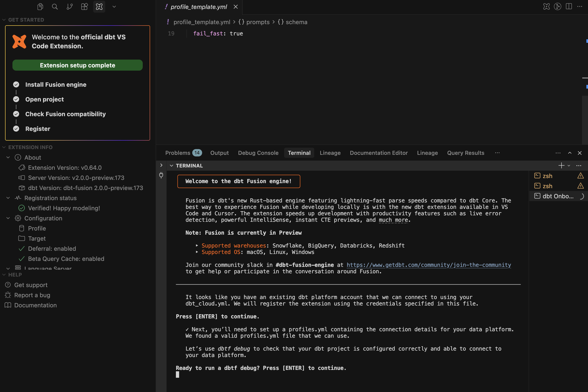Click the much more link in terminal
The width and height of the screenshot is (588, 392).
[x=393, y=220]
